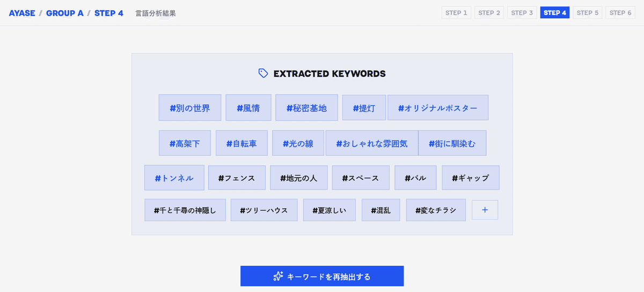Image resolution: width=644 pixels, height=292 pixels.
Task: Add a new keyword with plus button
Action: tap(485, 210)
